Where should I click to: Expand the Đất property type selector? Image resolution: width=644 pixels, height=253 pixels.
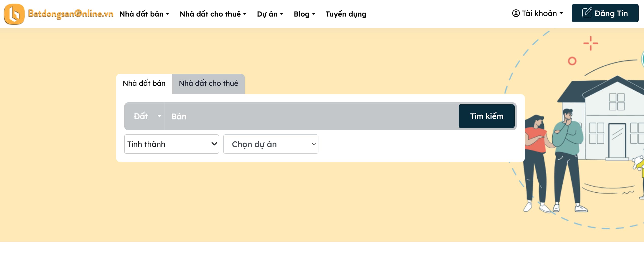(145, 116)
